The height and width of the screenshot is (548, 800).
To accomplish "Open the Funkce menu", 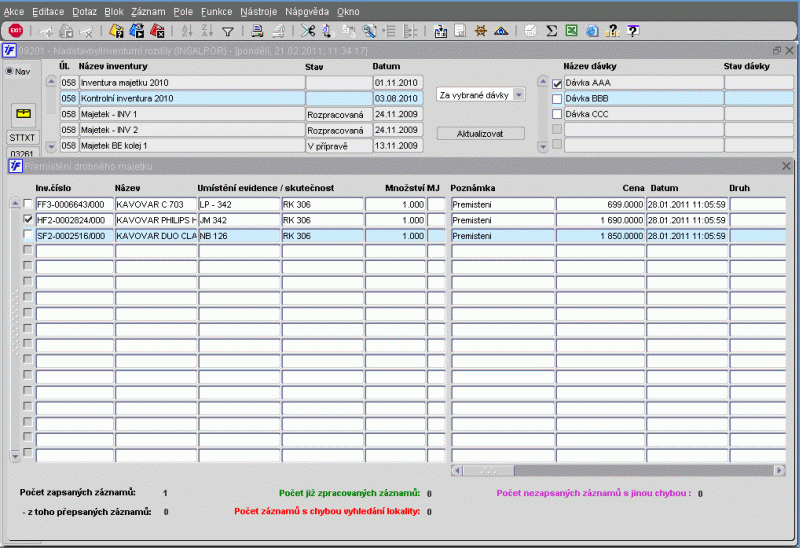I will pyautogui.click(x=216, y=12).
